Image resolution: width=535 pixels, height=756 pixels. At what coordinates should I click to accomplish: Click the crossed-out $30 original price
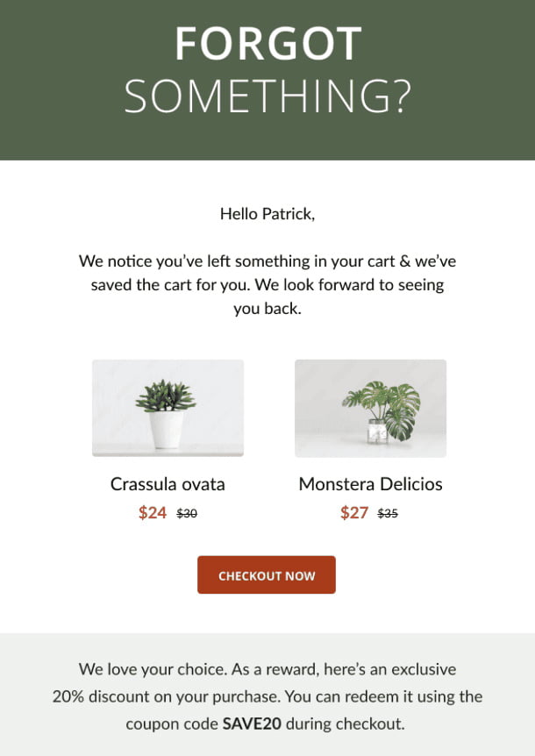pyautogui.click(x=187, y=513)
